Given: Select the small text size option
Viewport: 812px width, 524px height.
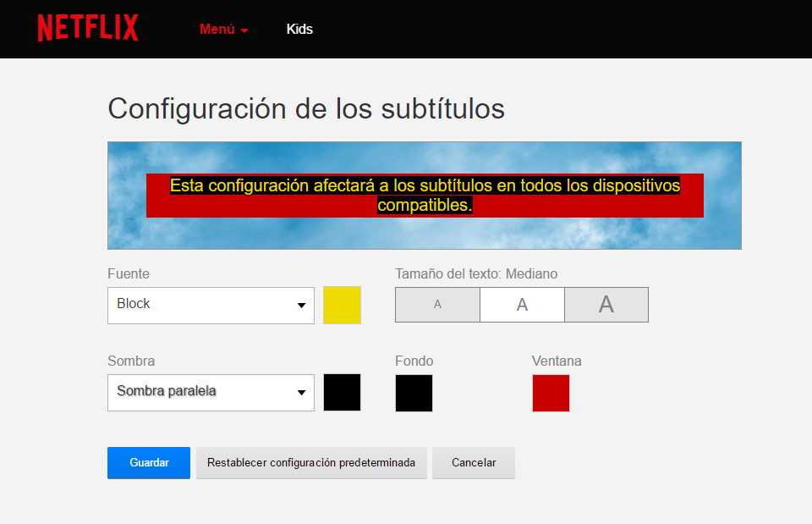Looking at the screenshot, I should click(x=437, y=304).
